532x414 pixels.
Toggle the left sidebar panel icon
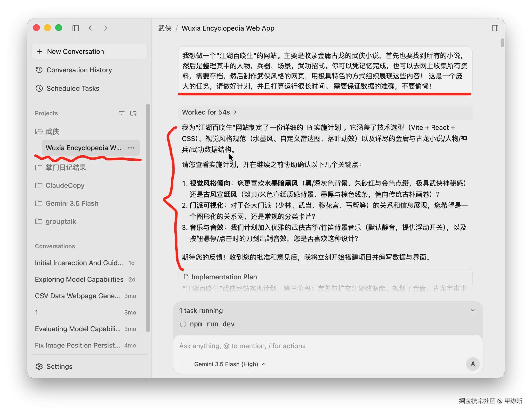pyautogui.click(x=75, y=28)
